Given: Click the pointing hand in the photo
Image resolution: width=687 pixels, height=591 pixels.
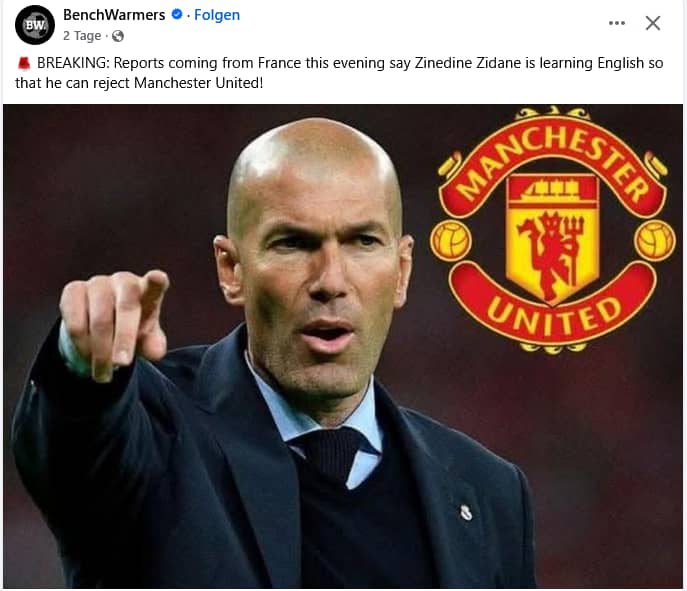Looking at the screenshot, I should [113, 324].
